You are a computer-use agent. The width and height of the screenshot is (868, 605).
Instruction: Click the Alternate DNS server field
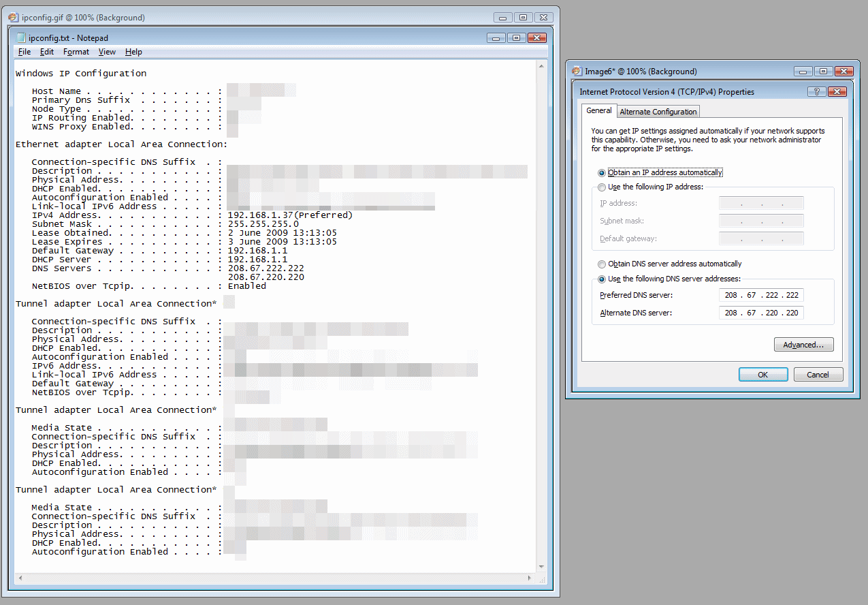pyautogui.click(x=761, y=313)
